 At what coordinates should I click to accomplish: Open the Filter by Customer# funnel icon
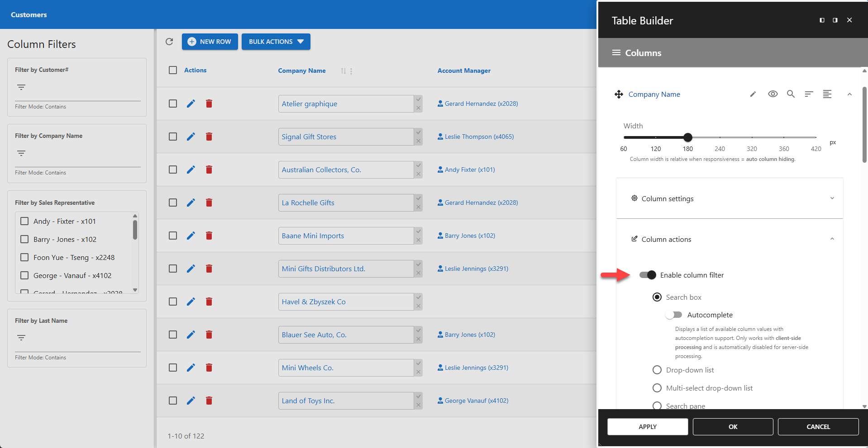point(21,87)
